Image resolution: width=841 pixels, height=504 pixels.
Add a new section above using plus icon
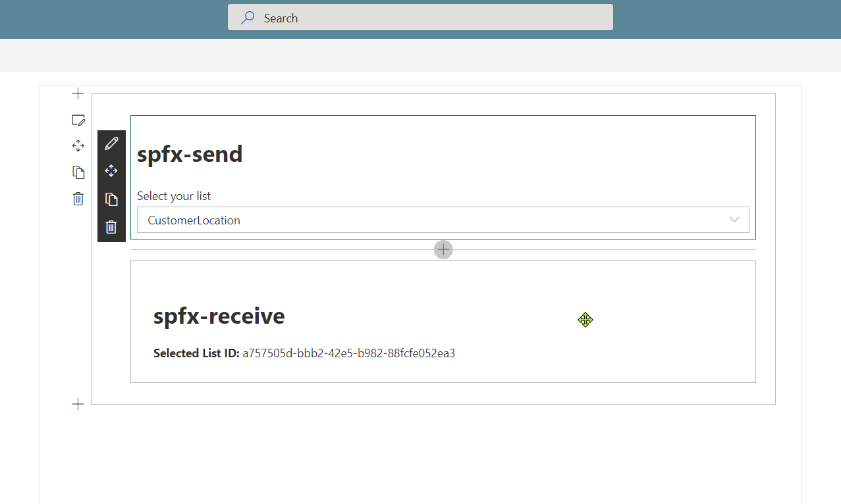pos(78,93)
